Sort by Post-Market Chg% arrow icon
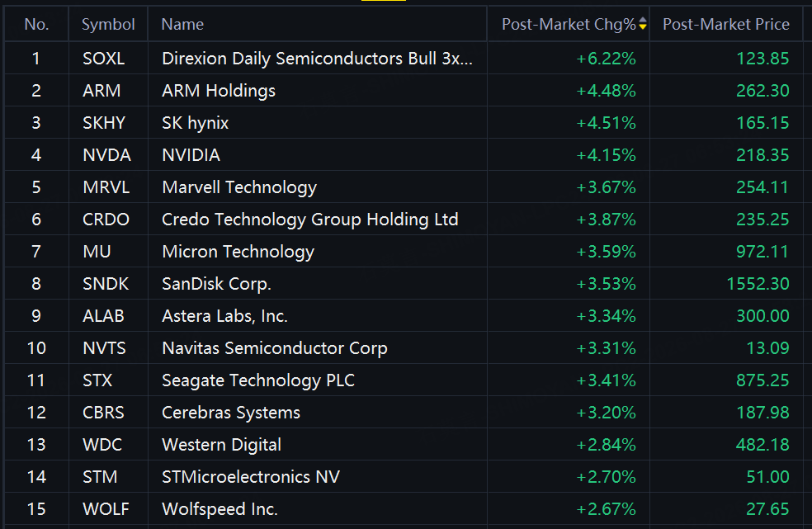This screenshot has width=812, height=529. tap(643, 24)
